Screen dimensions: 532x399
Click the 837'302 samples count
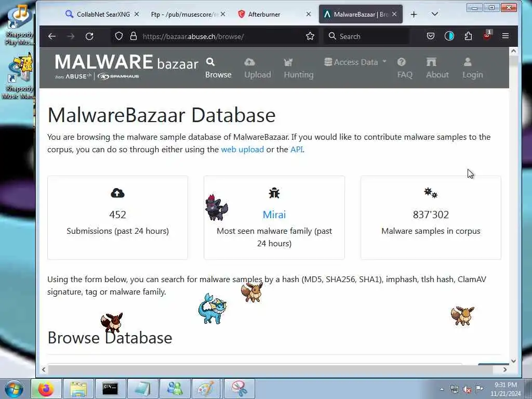pos(431,215)
